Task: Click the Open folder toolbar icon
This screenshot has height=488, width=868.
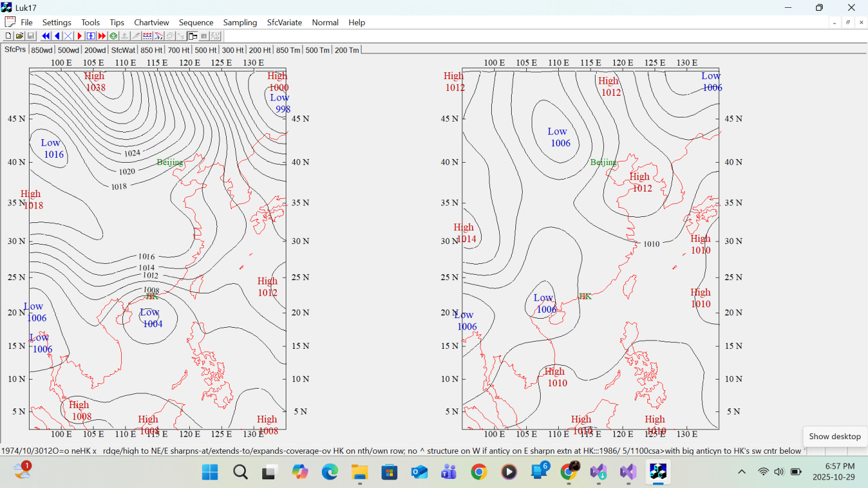Action: (x=19, y=36)
